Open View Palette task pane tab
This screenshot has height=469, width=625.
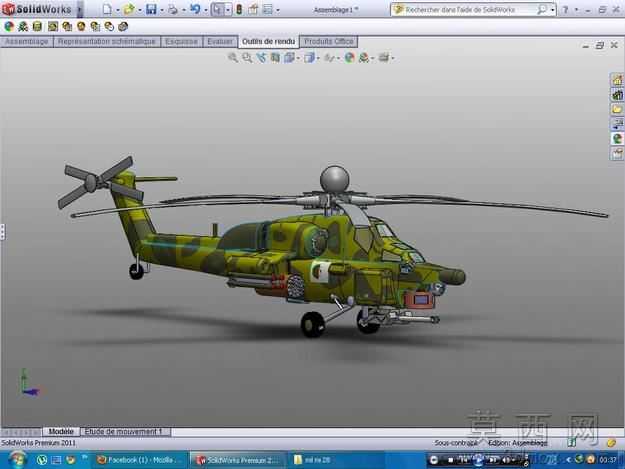tap(617, 124)
